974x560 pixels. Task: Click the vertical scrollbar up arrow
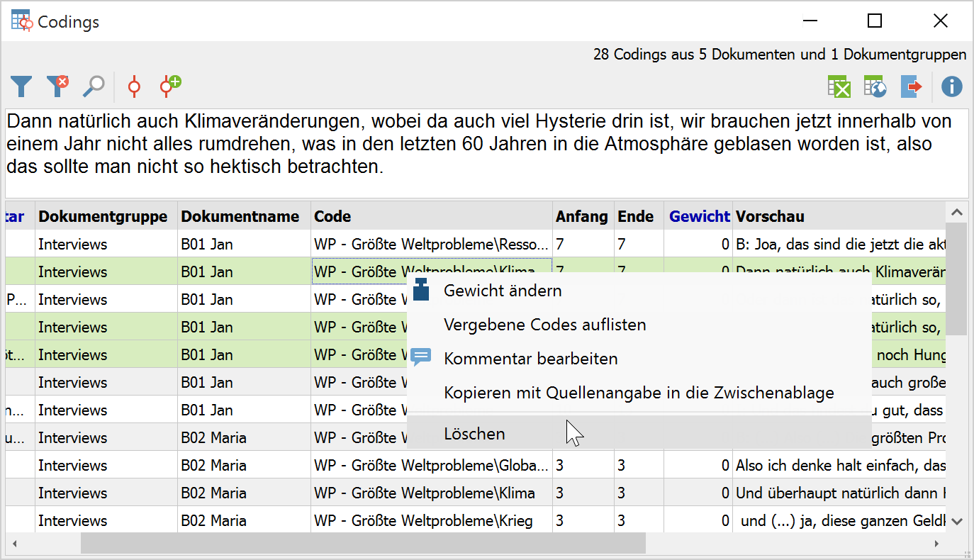click(956, 212)
